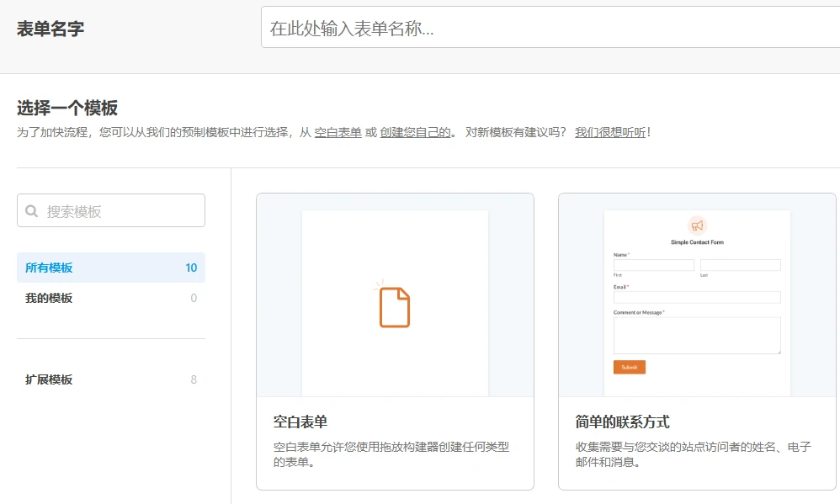Screen dimensions: 840x504
Task: Click the Name field inside the contact form preview
Action: 654,264
